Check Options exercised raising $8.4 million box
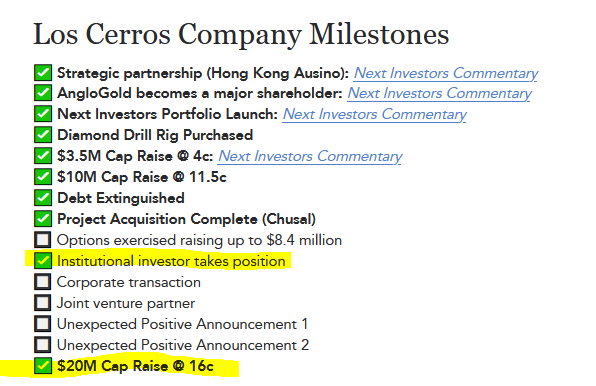 pyautogui.click(x=43, y=240)
